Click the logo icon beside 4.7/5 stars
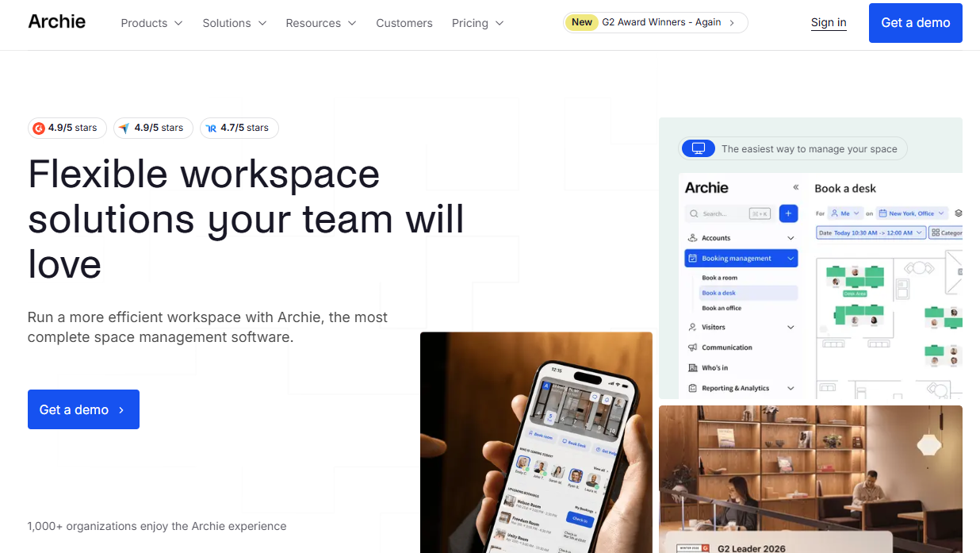The width and height of the screenshot is (980, 553). click(211, 128)
